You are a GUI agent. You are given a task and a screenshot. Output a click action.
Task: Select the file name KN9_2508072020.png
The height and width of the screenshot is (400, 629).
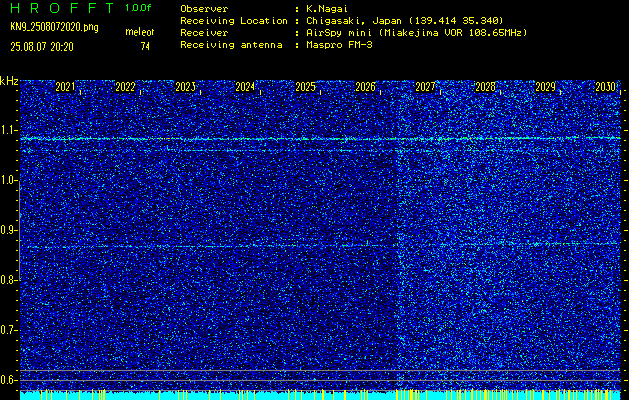click(54, 27)
